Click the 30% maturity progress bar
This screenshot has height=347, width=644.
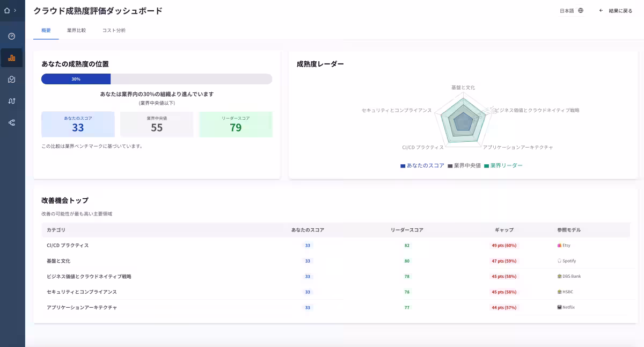(x=156, y=79)
